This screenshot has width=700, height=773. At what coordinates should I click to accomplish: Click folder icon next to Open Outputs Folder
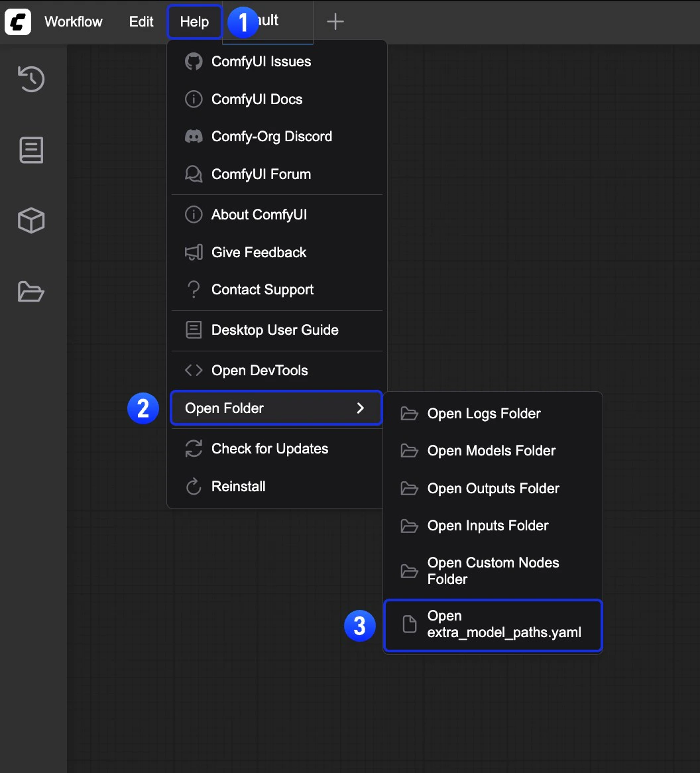(x=409, y=489)
